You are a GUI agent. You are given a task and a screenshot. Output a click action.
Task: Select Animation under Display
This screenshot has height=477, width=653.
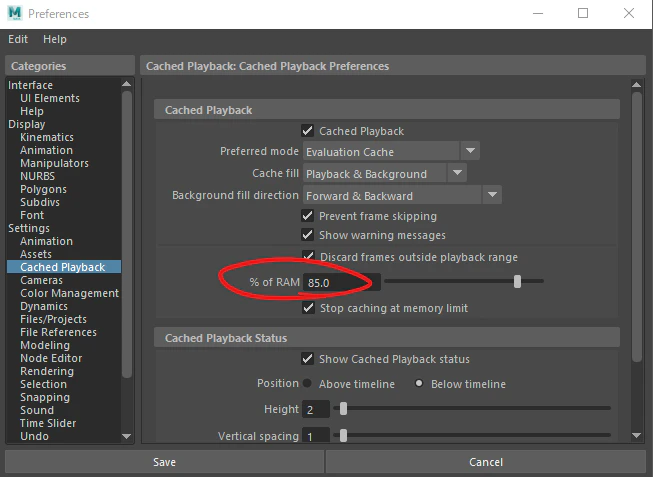coord(46,150)
